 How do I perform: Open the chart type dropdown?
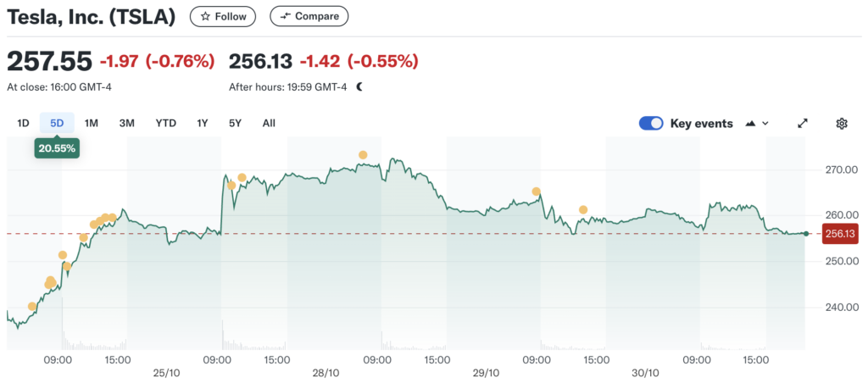click(x=757, y=123)
